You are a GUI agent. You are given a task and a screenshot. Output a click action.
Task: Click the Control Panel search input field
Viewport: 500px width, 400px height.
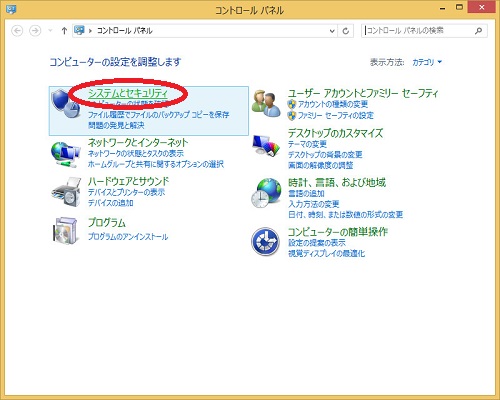[x=418, y=31]
